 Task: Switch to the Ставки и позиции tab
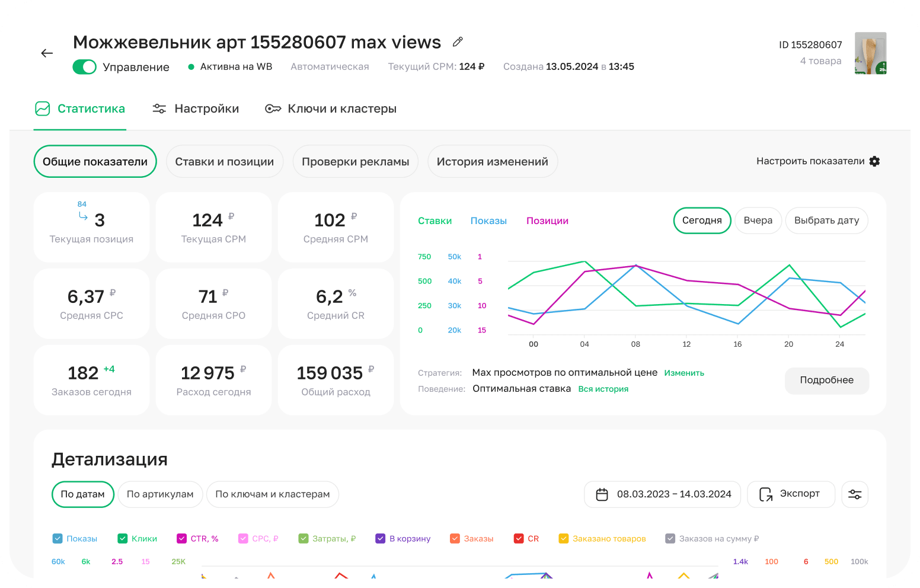[x=224, y=162]
